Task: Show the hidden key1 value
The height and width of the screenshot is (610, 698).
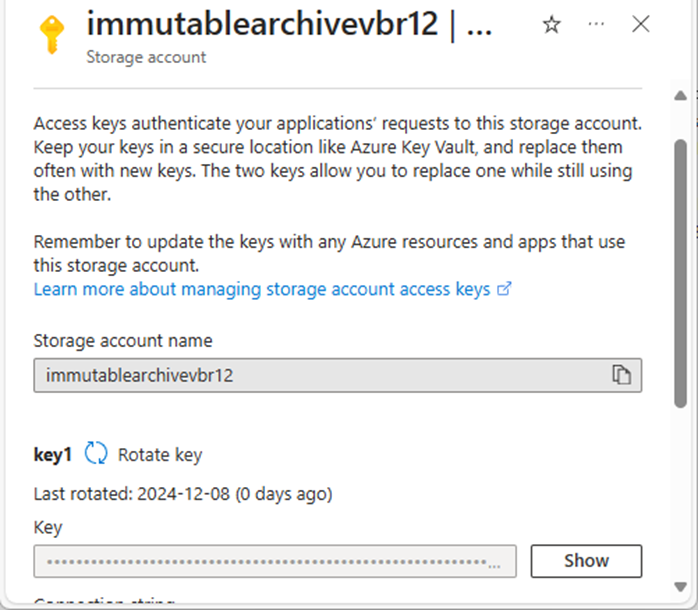Action: (x=586, y=561)
